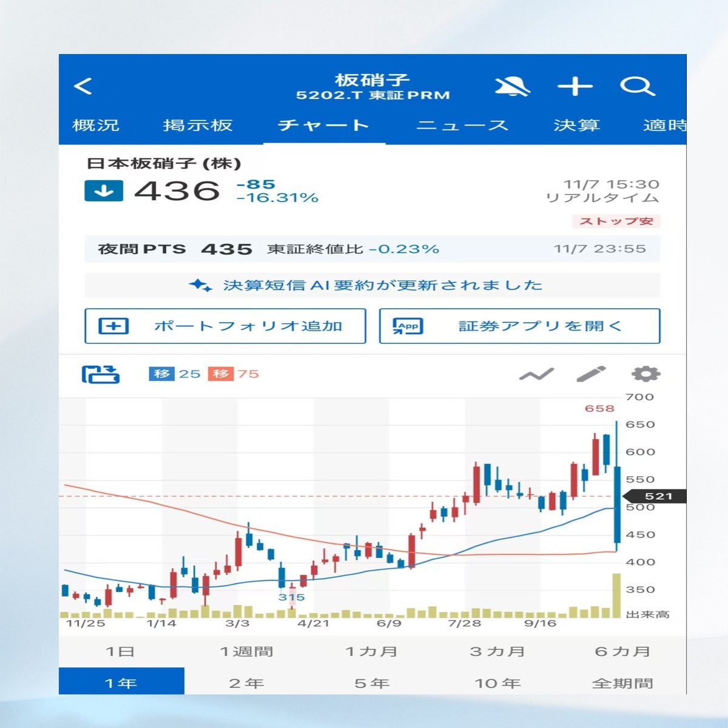The height and width of the screenshot is (728, 728).
Task: Open the chart line type icon
Action: tap(537, 374)
